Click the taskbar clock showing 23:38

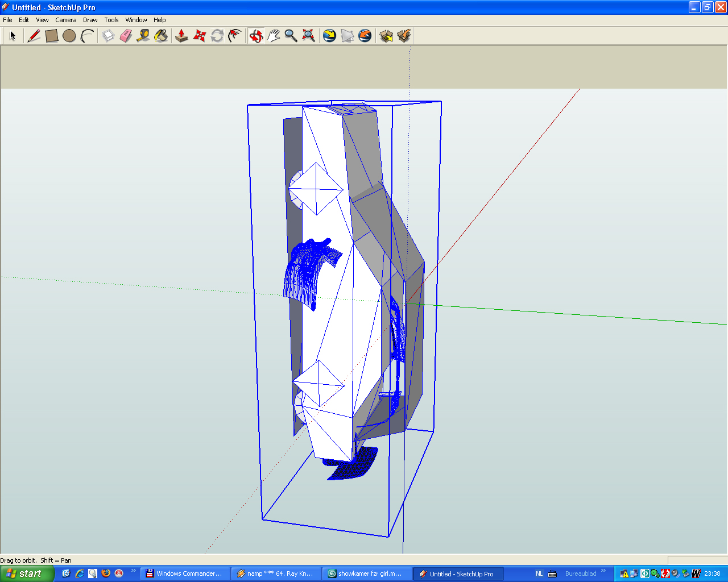pos(713,573)
